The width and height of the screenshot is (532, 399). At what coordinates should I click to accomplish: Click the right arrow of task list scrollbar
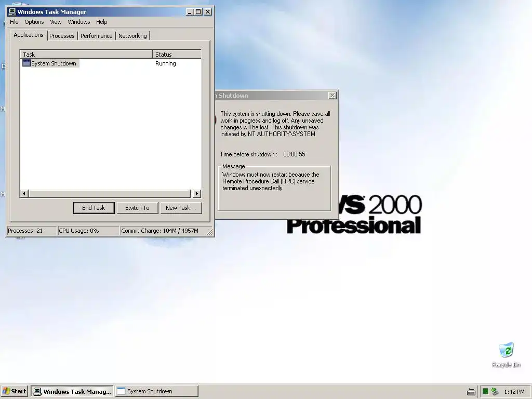pos(197,194)
